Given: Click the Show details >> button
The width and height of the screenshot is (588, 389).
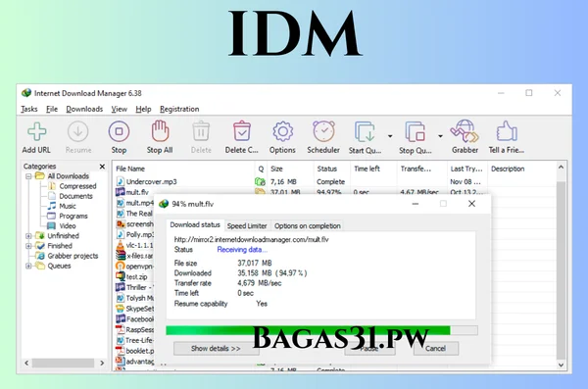Looking at the screenshot, I should [x=216, y=349].
